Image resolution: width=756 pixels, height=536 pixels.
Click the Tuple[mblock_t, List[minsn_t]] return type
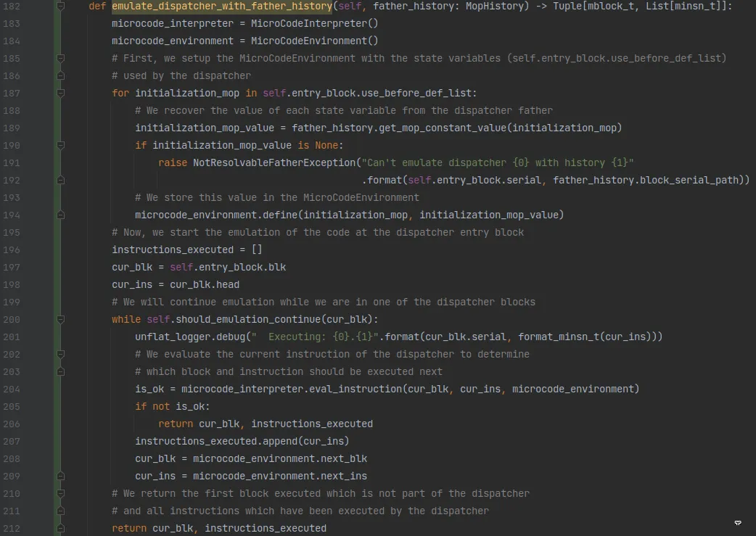pyautogui.click(x=640, y=7)
